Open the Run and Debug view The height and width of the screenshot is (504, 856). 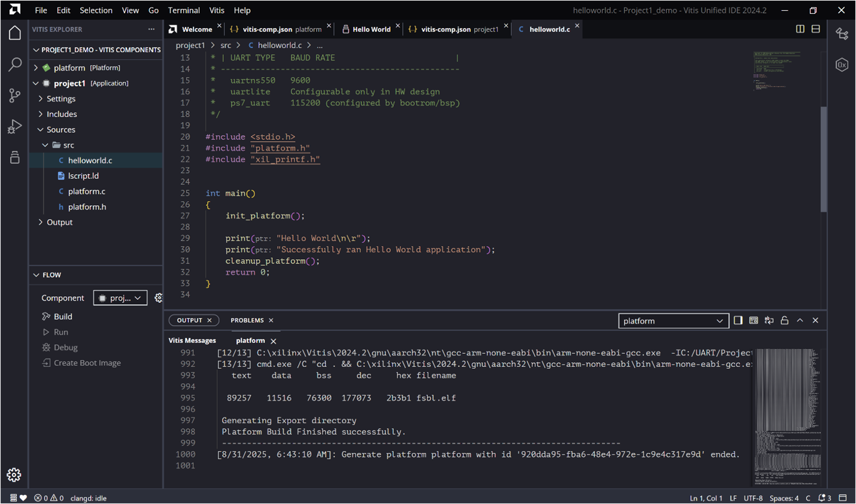[x=14, y=126]
